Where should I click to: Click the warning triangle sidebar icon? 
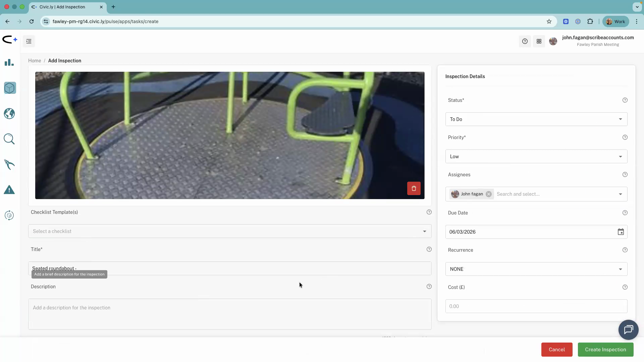click(9, 190)
